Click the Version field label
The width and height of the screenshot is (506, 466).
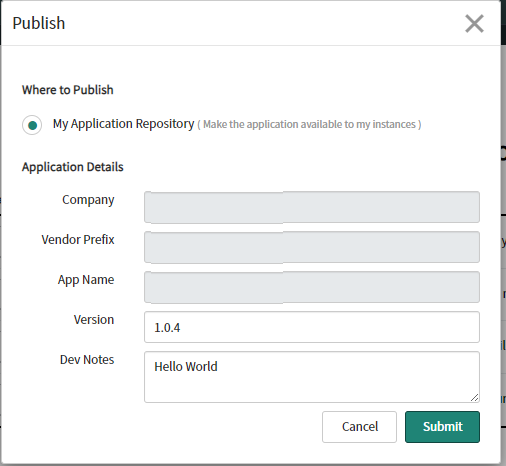tap(94, 320)
